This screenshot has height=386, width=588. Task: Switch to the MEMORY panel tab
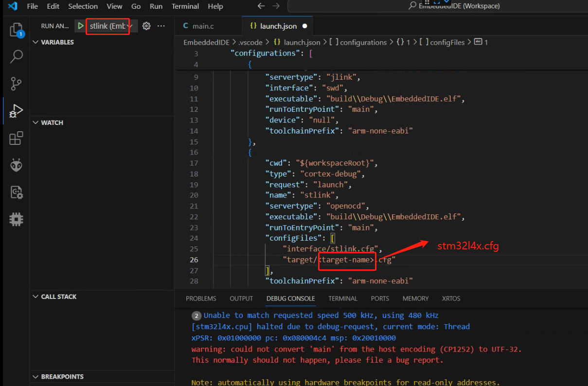[416, 298]
